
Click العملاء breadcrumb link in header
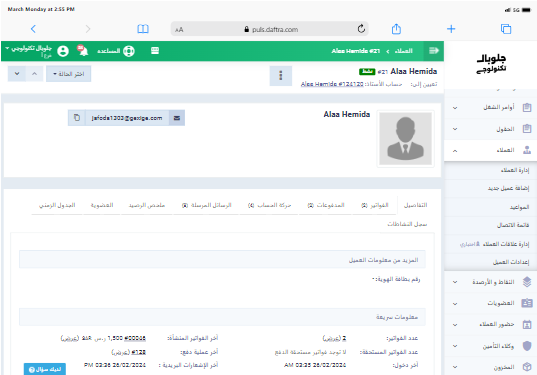pyautogui.click(x=403, y=51)
